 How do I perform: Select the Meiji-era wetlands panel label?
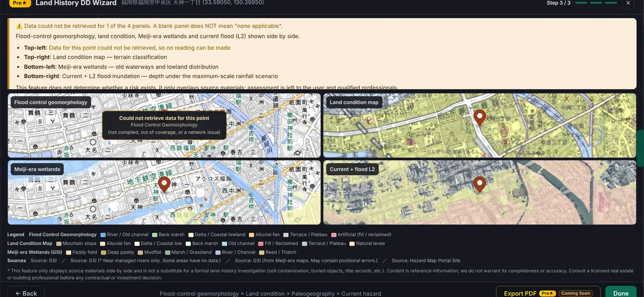[x=38, y=169]
